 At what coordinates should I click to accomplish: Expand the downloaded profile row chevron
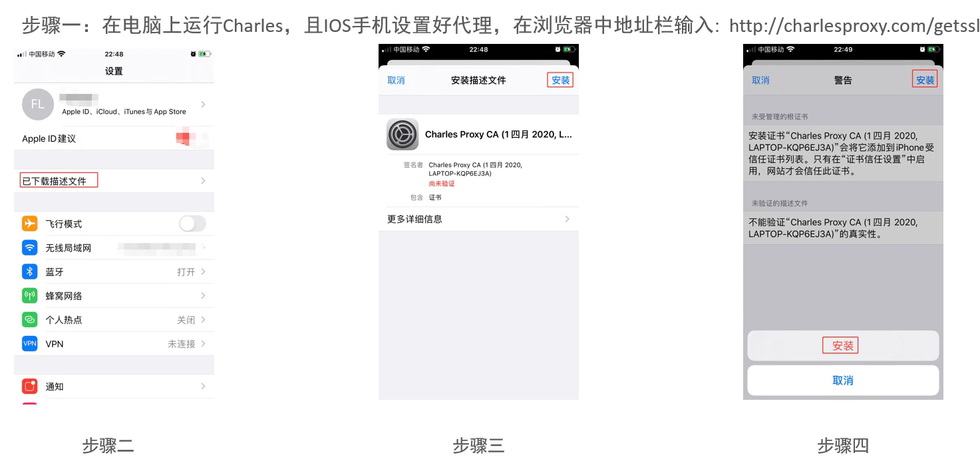203,181
